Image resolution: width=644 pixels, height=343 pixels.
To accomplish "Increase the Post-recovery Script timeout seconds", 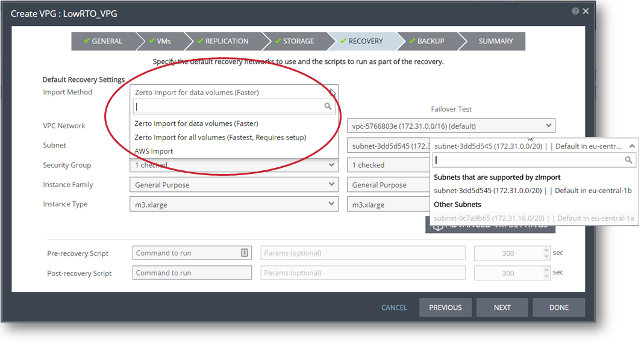I will [546, 270].
